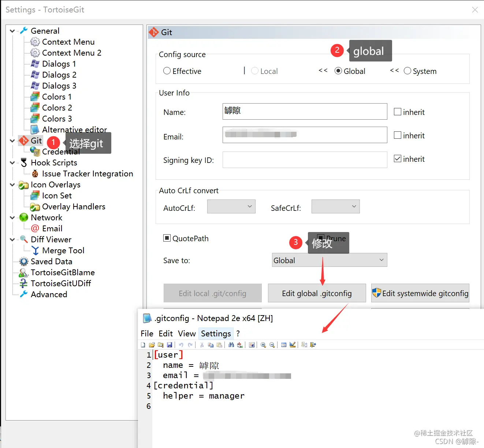Collapse the Hook Scripts tree node

[x=12, y=163]
